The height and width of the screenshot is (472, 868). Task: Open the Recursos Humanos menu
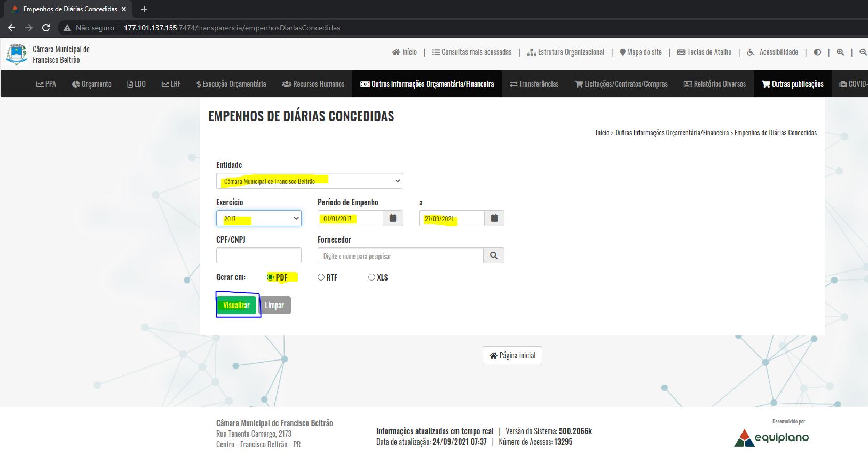313,84
